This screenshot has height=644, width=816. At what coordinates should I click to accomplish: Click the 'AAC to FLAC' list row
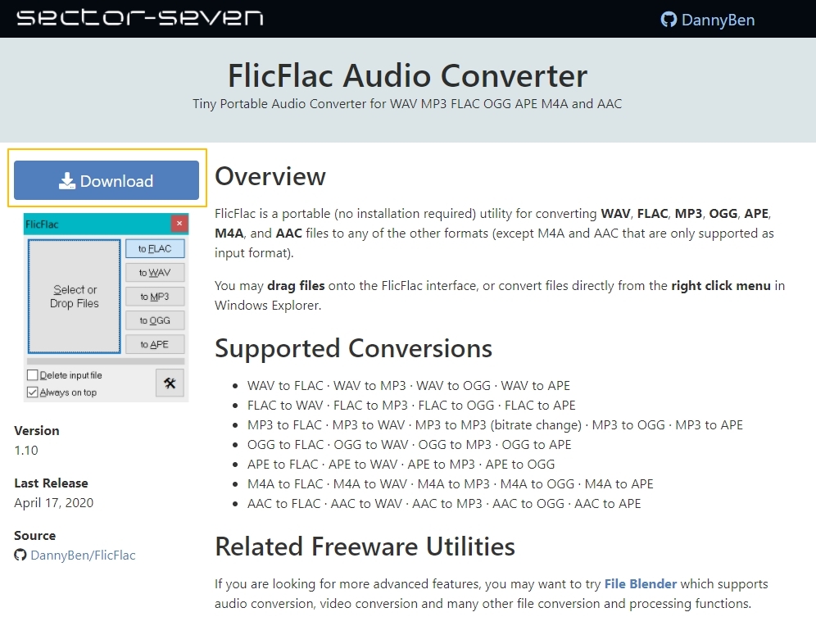(x=444, y=504)
